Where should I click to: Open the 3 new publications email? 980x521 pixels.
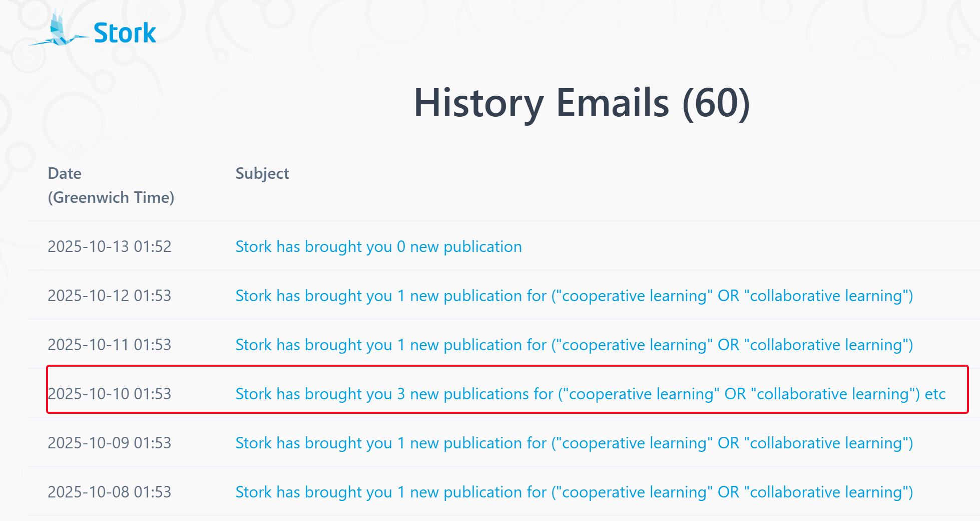(576, 394)
